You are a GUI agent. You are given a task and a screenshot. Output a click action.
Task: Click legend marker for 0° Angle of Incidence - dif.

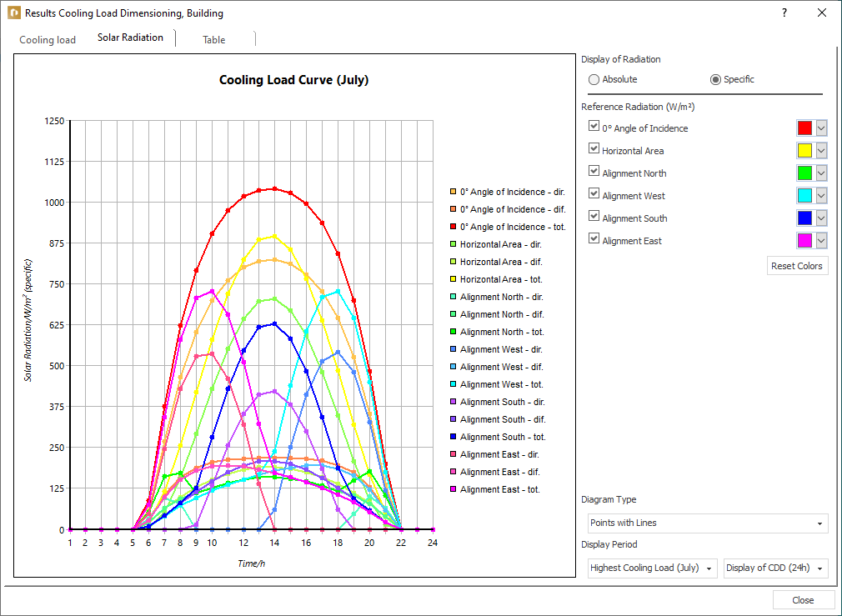pos(453,209)
